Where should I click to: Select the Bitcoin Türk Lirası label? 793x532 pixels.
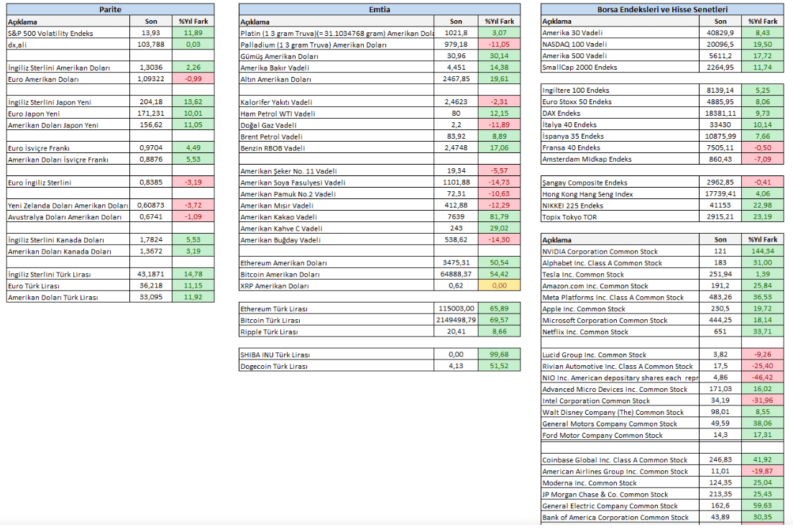pos(336,320)
